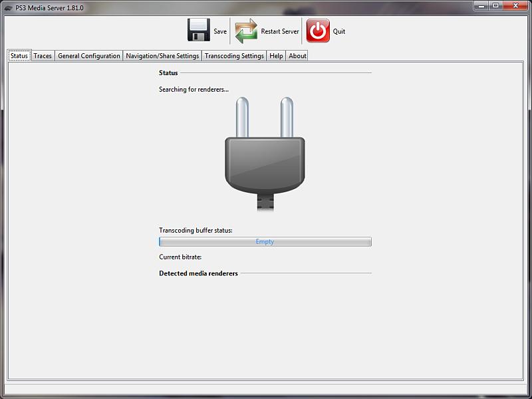
Task: Close the PS3 Media Server window
Action: click(516, 6)
